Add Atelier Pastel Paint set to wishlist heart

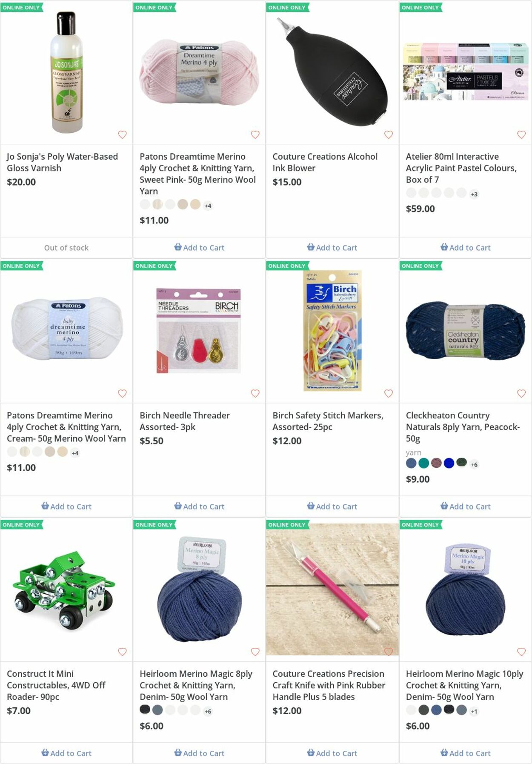[521, 134]
